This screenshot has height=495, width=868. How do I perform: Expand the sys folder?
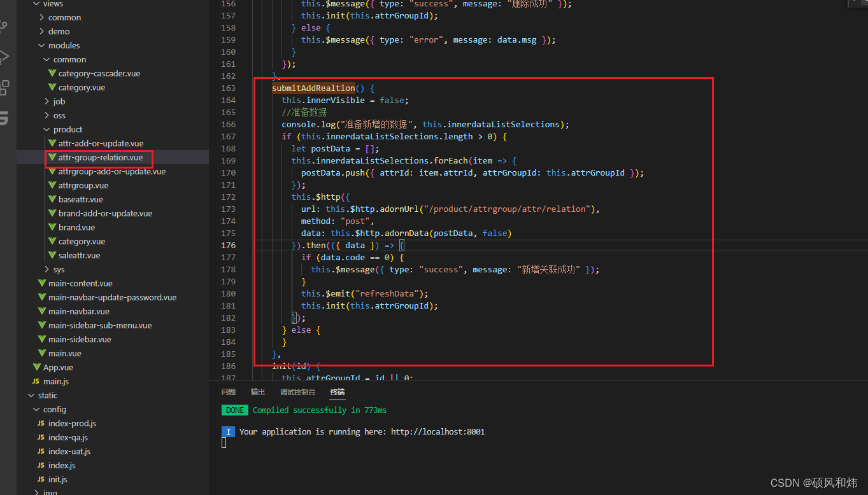pyautogui.click(x=46, y=270)
